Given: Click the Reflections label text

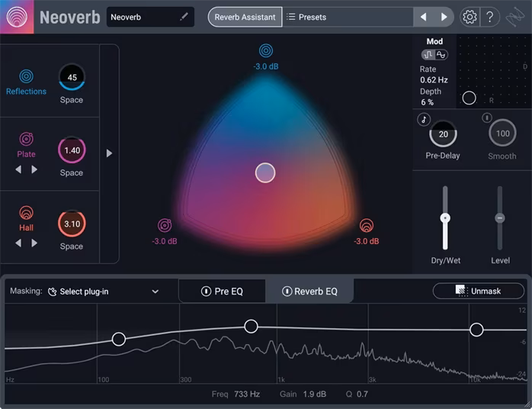Looking at the screenshot, I should coord(26,92).
